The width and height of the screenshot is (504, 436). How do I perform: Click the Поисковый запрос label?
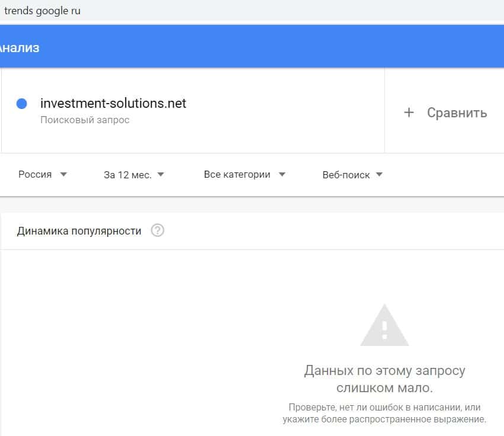(85, 120)
